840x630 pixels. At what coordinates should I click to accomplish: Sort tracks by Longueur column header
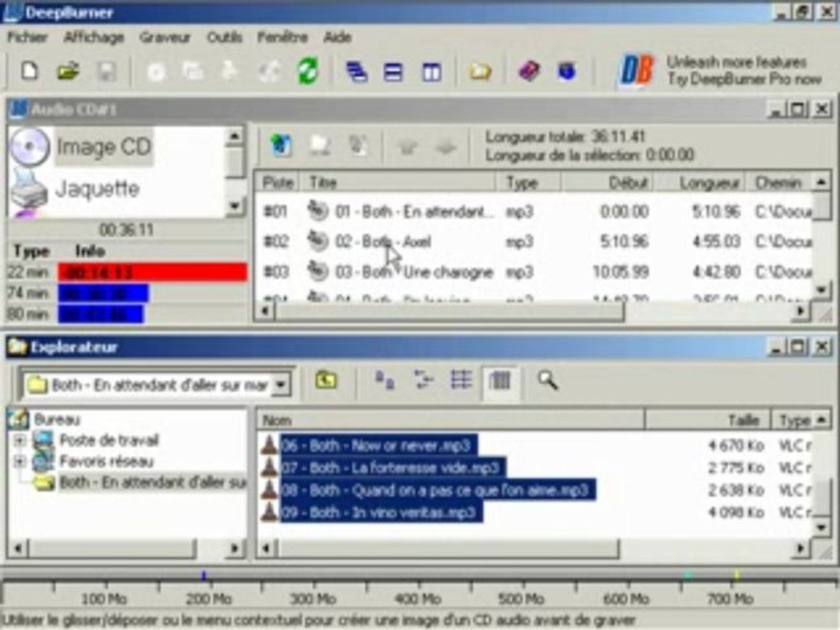(701, 183)
